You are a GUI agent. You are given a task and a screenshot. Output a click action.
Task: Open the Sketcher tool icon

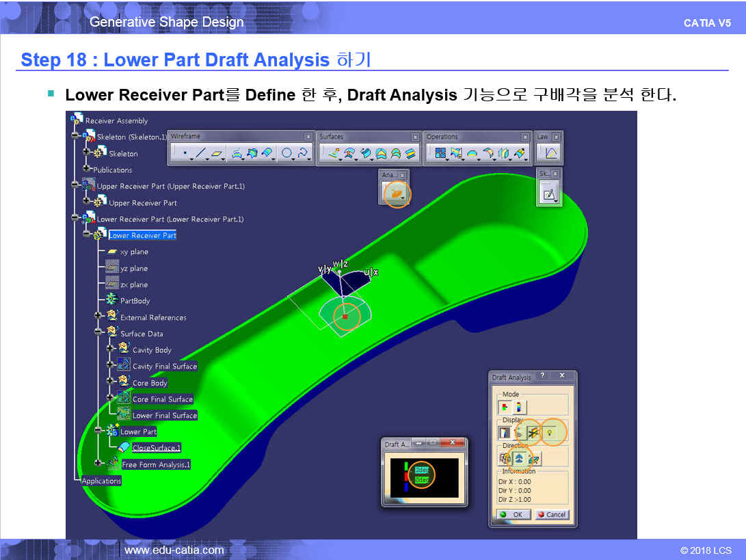(549, 195)
